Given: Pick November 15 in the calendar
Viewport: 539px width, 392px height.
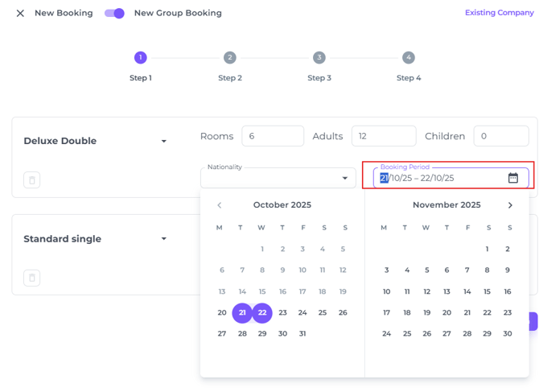Looking at the screenshot, I should (488, 292).
